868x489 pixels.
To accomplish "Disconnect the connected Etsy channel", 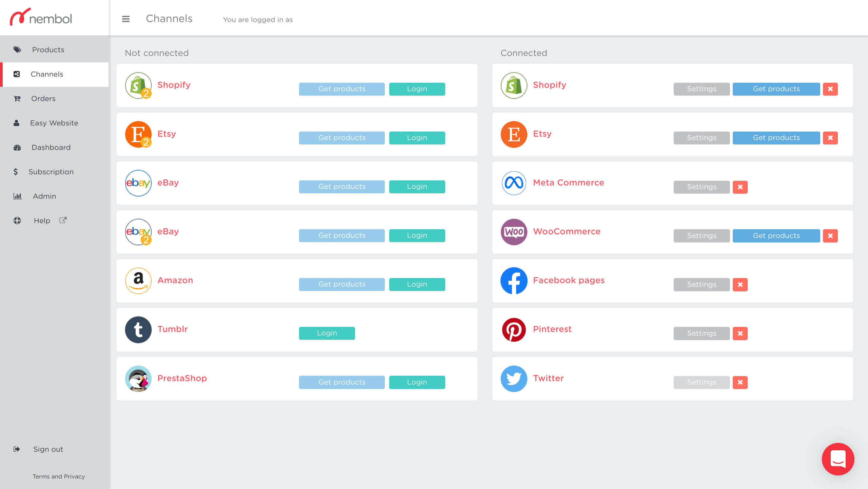I will click(830, 138).
